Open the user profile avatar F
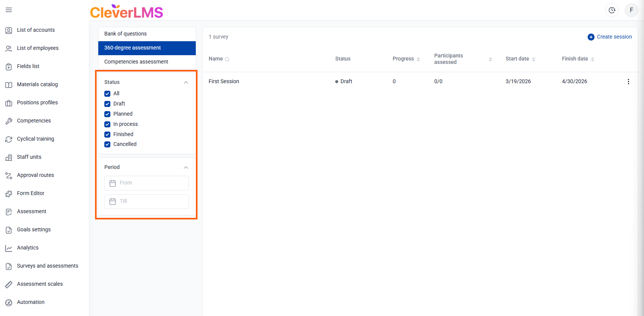Image resolution: width=644 pixels, height=316 pixels. [631, 10]
